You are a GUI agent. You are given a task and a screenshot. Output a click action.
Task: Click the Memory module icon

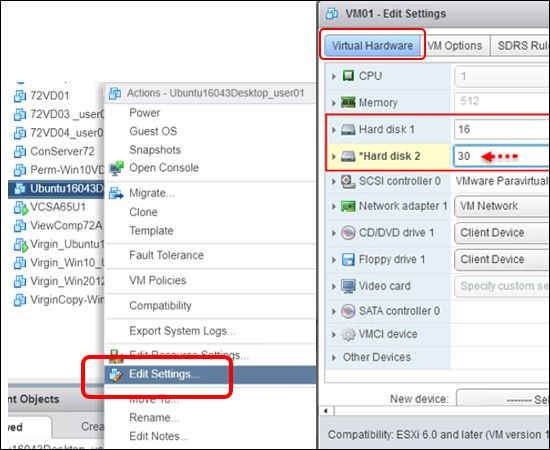pyautogui.click(x=348, y=102)
